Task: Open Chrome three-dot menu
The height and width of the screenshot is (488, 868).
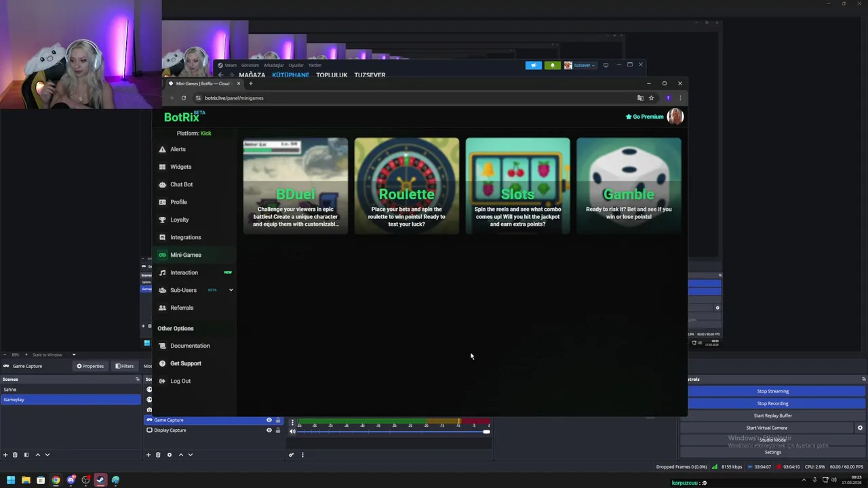Action: coord(680,98)
